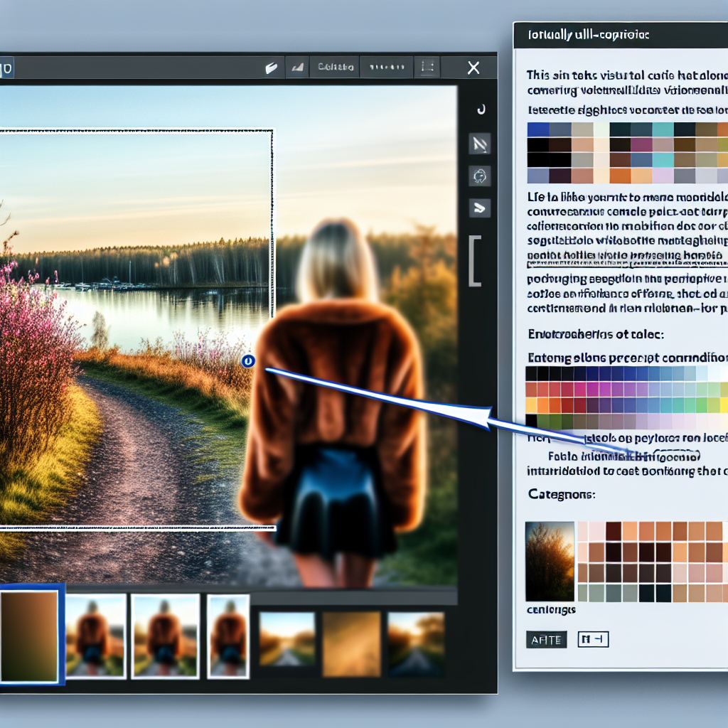This screenshot has width=728, height=728.
Task: Click the blue circular eyedropper point marker
Action: tap(247, 362)
